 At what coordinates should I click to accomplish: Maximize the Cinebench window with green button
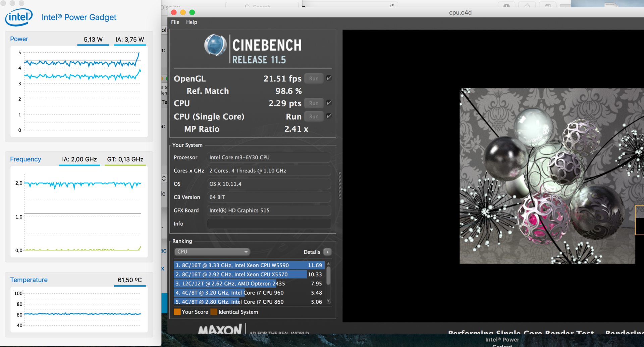192,12
